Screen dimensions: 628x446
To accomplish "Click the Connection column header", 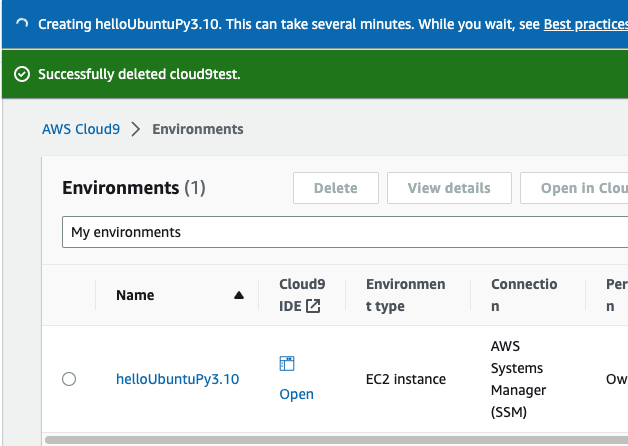I will tap(524, 295).
